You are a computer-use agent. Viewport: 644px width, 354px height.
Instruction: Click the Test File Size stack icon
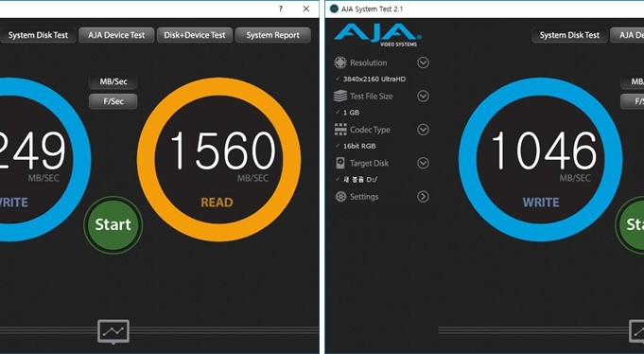(340, 96)
